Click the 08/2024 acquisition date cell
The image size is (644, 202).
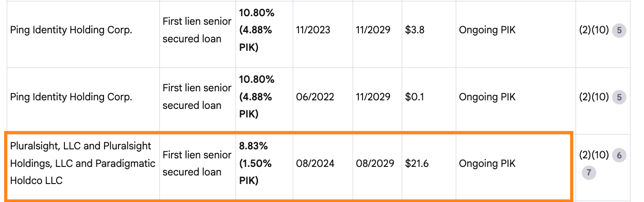(x=315, y=164)
